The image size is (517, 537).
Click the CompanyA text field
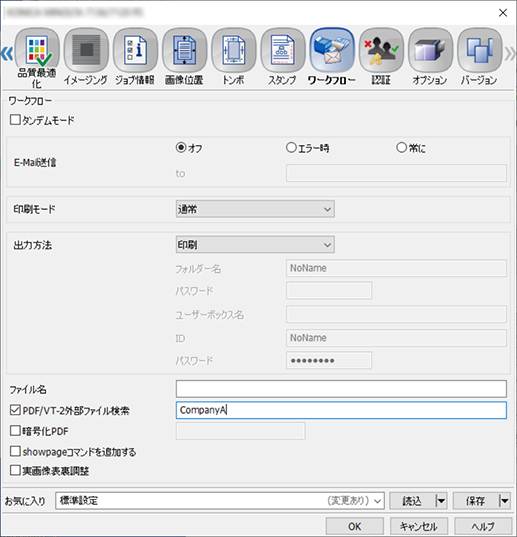(x=341, y=410)
